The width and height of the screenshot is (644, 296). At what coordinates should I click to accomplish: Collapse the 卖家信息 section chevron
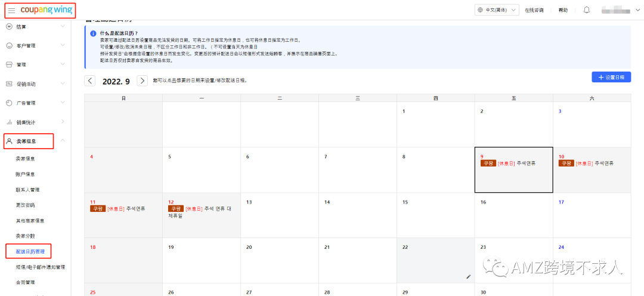pyautogui.click(x=63, y=141)
